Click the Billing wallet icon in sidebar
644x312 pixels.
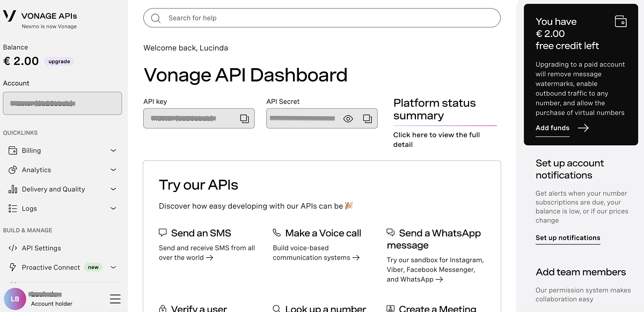(13, 151)
